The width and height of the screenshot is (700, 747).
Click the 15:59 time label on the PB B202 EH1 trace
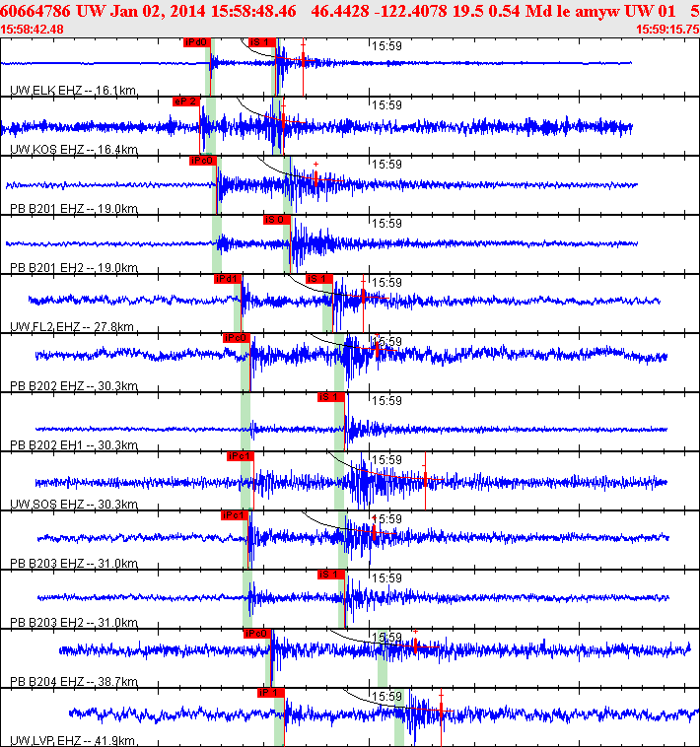point(386,401)
